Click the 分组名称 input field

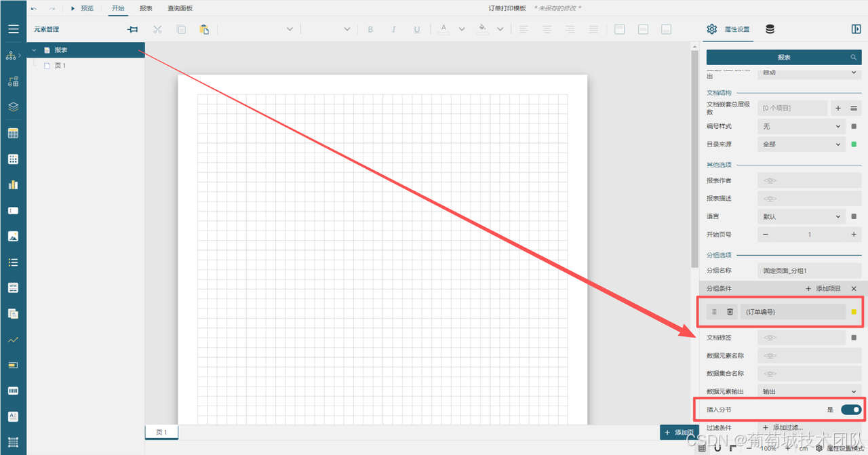coord(810,271)
